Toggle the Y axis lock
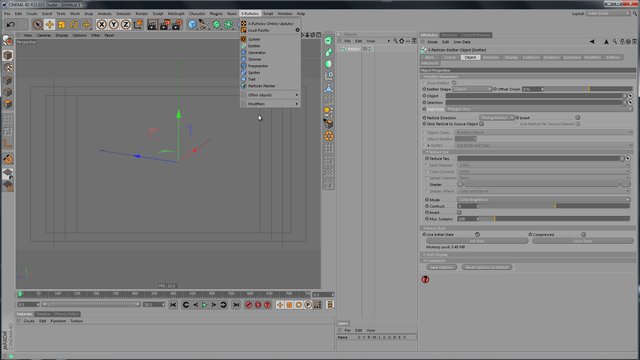 coord(113,24)
